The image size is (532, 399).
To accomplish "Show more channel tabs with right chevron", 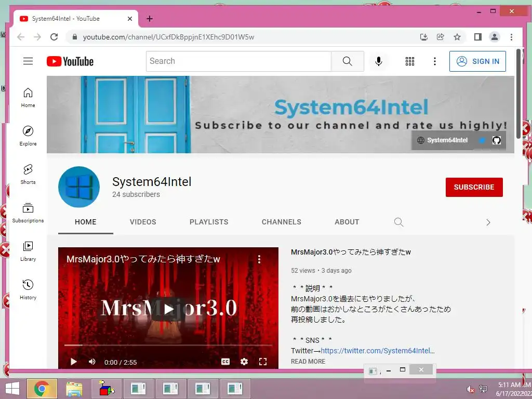I will pos(488,222).
